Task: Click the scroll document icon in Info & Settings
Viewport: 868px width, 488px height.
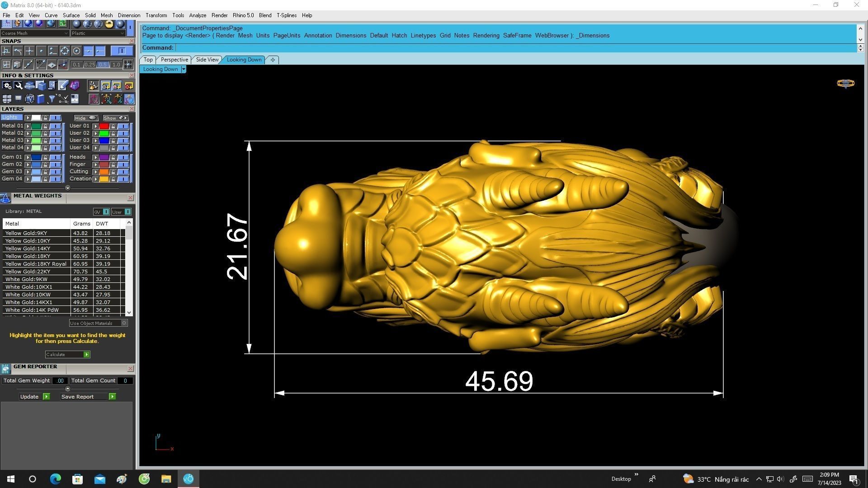Action: (x=52, y=85)
